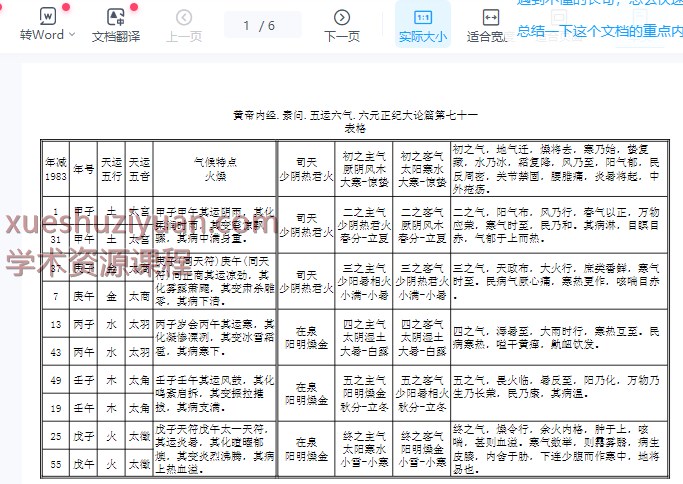Image resolution: width=683 pixels, height=484 pixels.
Task: Click the document title 黄帝内经 素问
Action: (355, 115)
